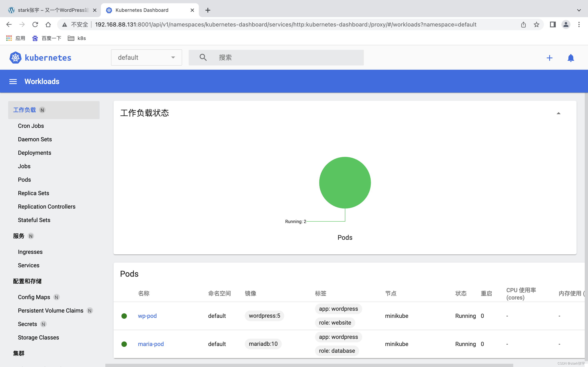Click the search magnifier icon
Screen dimensions: 588x367
203,57
